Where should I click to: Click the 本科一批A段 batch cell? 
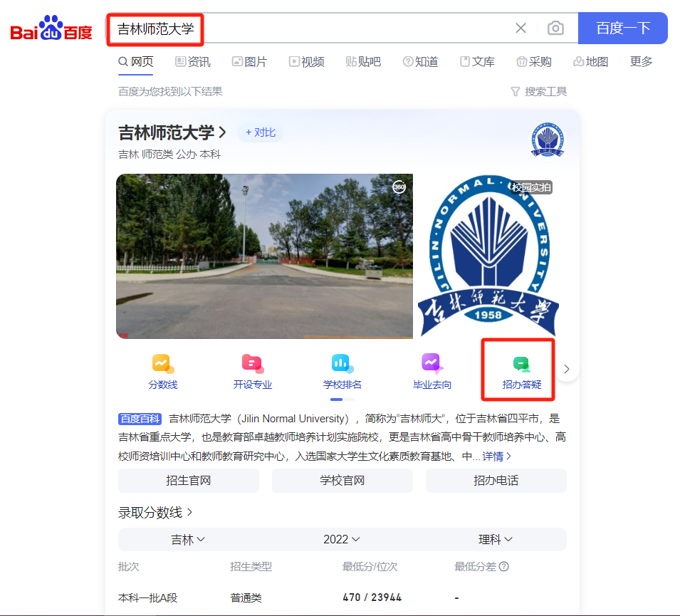pos(148,597)
